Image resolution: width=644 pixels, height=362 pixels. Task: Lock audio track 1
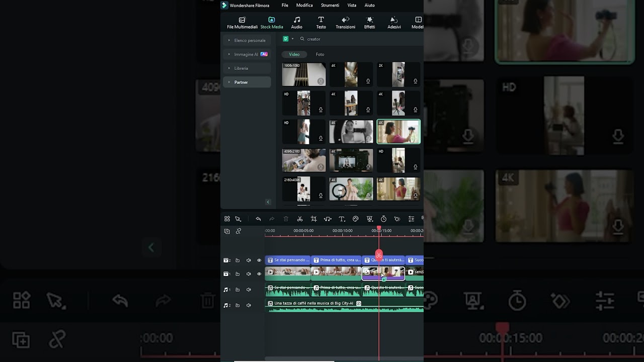237,290
